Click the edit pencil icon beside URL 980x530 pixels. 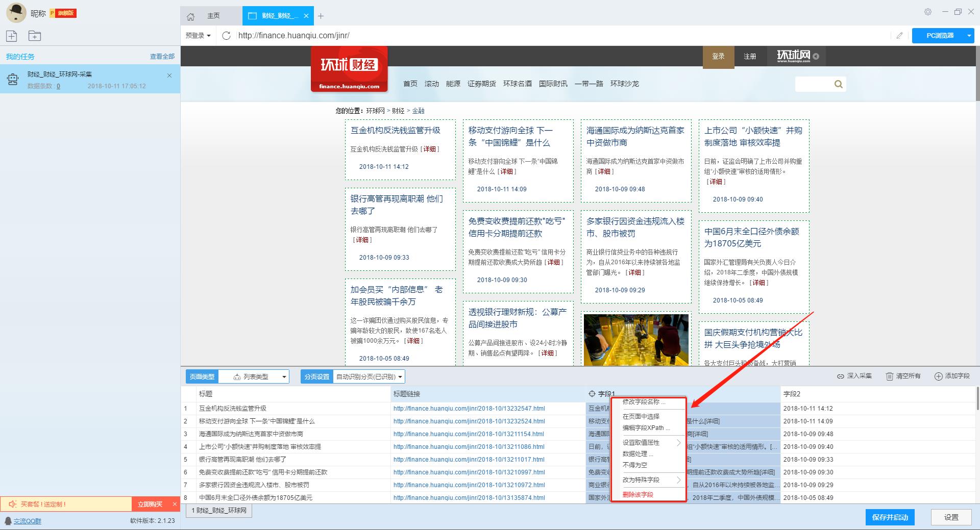click(x=899, y=36)
